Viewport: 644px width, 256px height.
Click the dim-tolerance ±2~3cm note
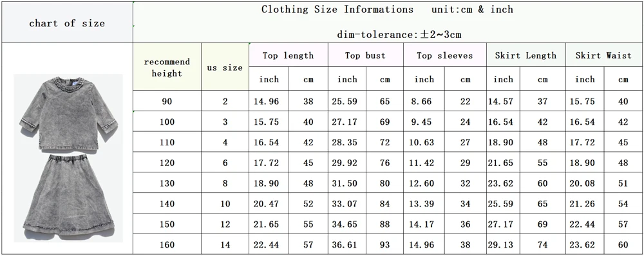tap(399, 35)
